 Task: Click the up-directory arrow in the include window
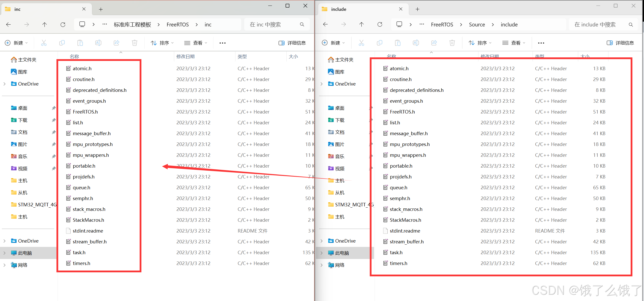tap(361, 24)
